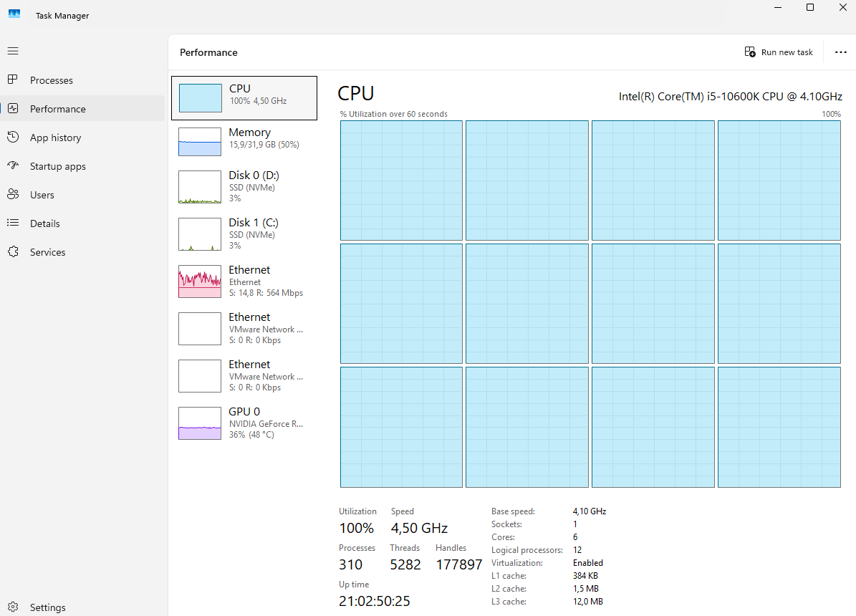This screenshot has height=616, width=856.
Task: Select the Performance page label
Action: coord(58,109)
